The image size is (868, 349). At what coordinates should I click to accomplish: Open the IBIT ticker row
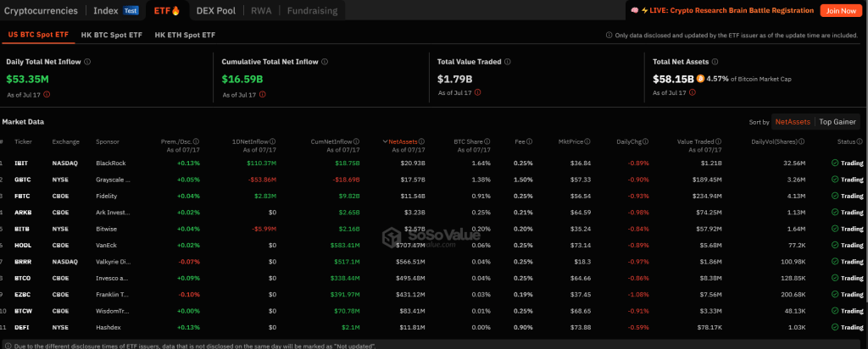(434, 163)
